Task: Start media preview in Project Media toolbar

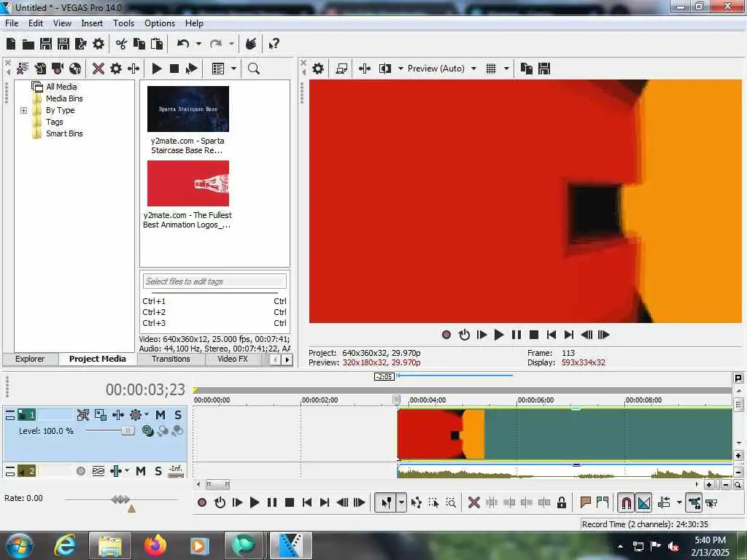Action: click(x=157, y=69)
